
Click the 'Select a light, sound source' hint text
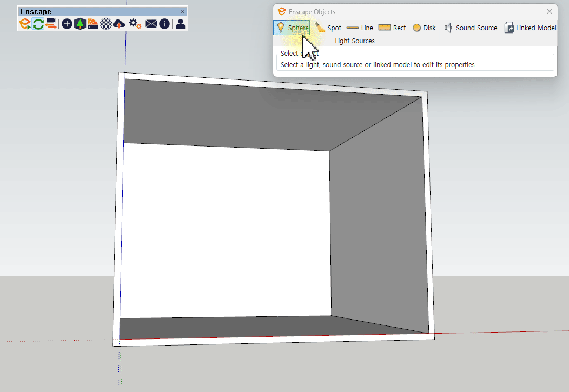378,64
